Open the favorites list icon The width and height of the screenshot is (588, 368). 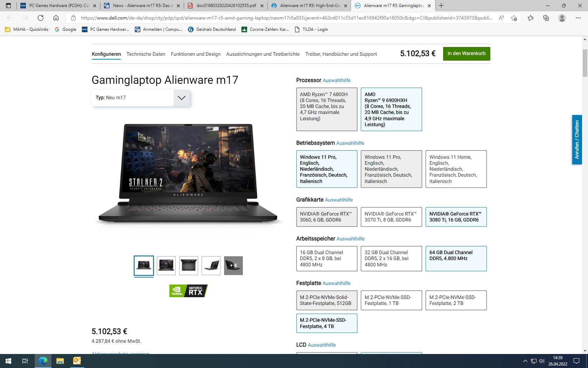pyautogui.click(x=531, y=18)
